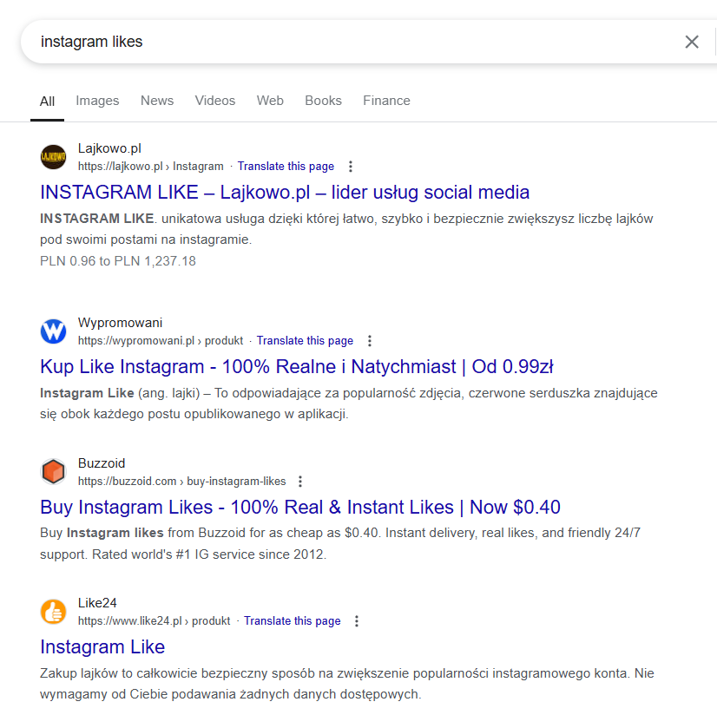This screenshot has height=728, width=717.
Task: Select the Books search tab
Action: (323, 101)
